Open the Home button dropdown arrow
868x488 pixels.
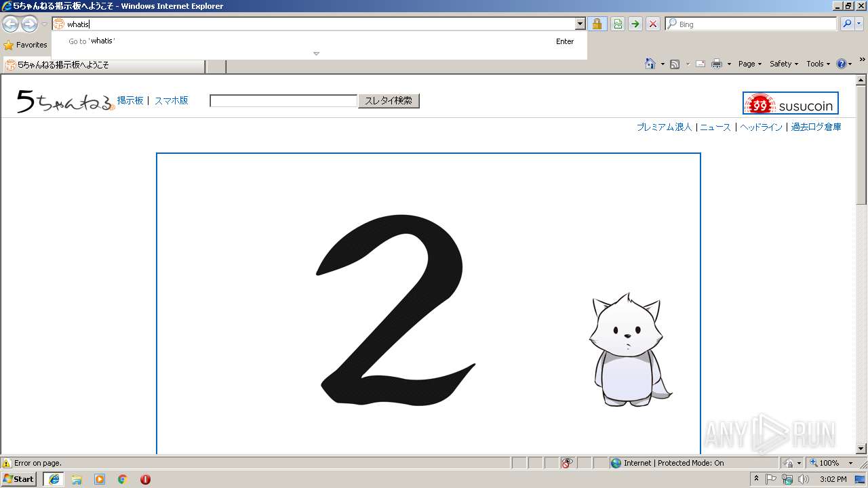661,64
